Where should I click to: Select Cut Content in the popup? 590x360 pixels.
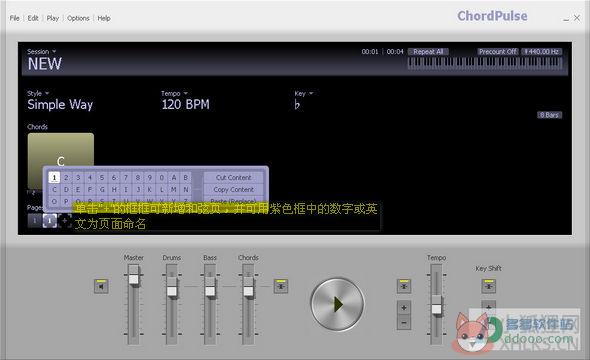point(234,177)
